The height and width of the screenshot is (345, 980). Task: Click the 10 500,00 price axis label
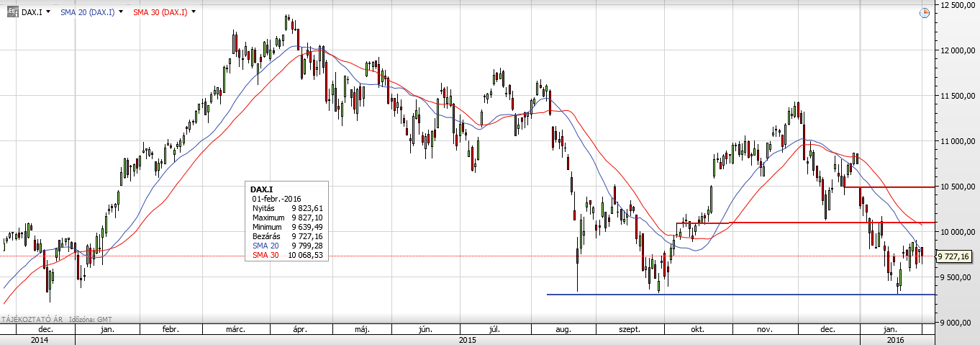957,187
